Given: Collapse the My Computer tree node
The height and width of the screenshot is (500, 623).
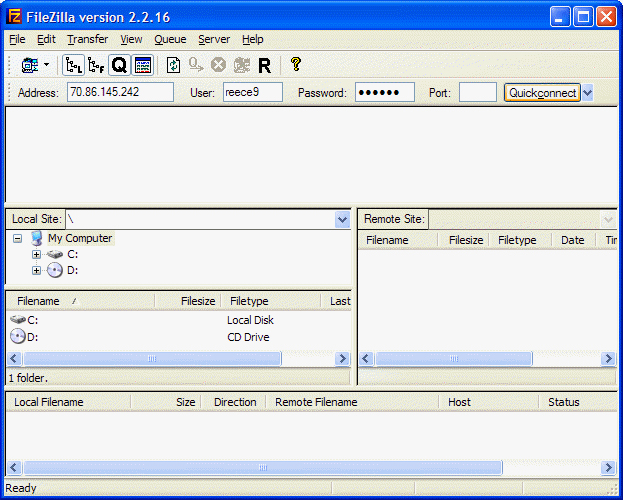Looking at the screenshot, I should 17,238.
